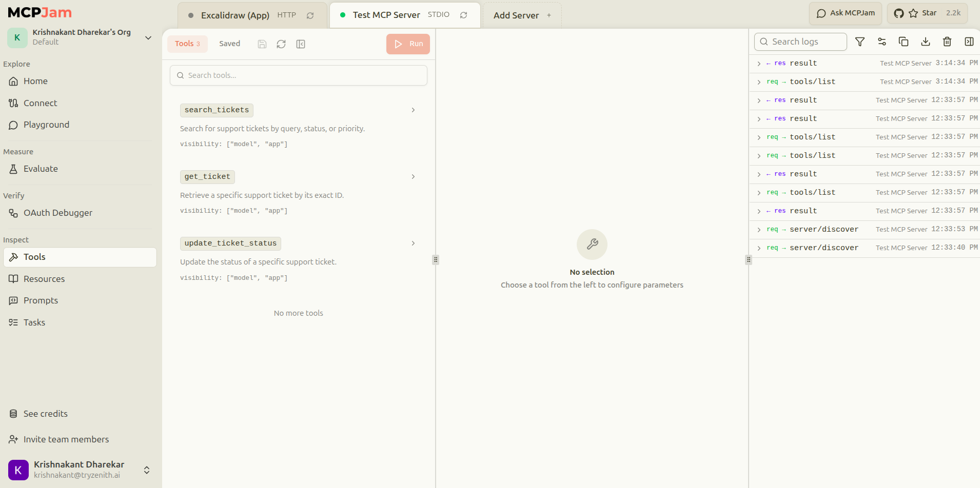Image resolution: width=980 pixels, height=488 pixels.
Task: Switch to the Saved tab
Action: (229, 44)
